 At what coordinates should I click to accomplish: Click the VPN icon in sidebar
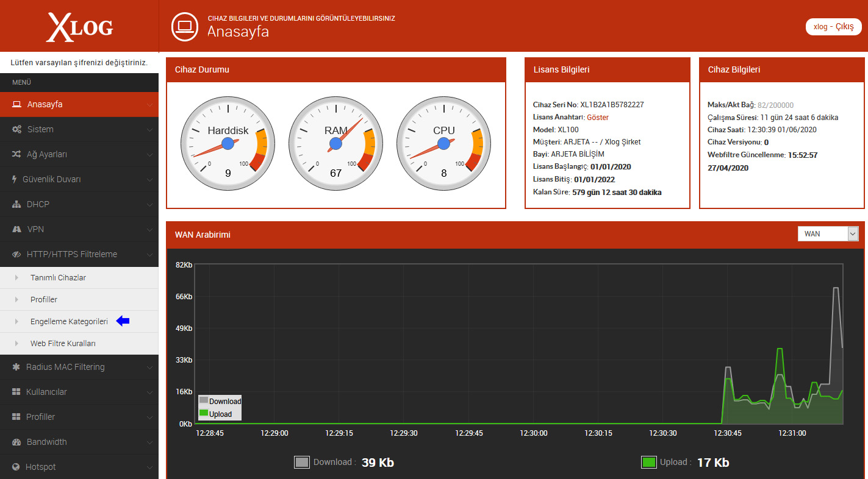pyautogui.click(x=17, y=229)
